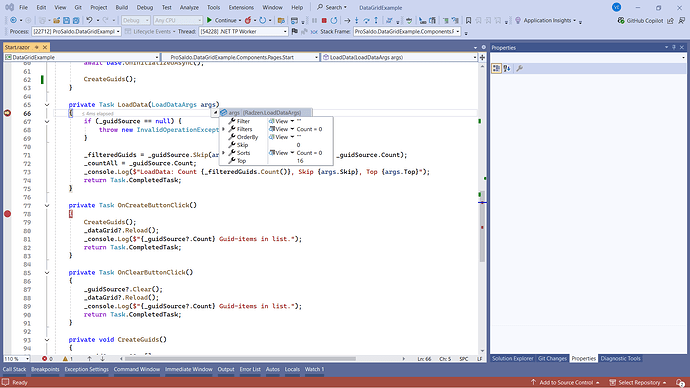Click the vertical scrollbar of the code editor
The image size is (690, 388).
pos(482,209)
